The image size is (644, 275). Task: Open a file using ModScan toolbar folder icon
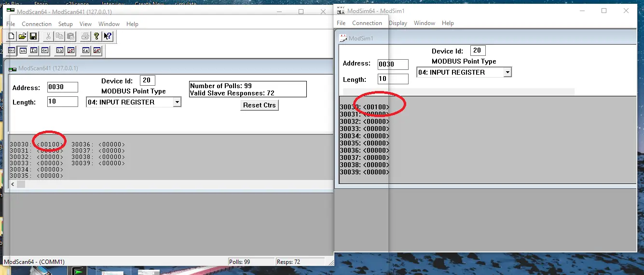click(x=22, y=36)
